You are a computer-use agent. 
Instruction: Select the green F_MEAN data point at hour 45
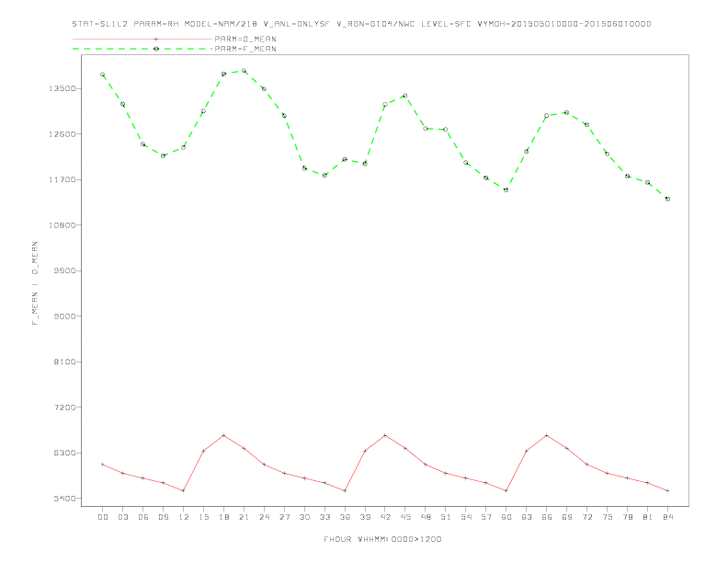[x=404, y=96]
